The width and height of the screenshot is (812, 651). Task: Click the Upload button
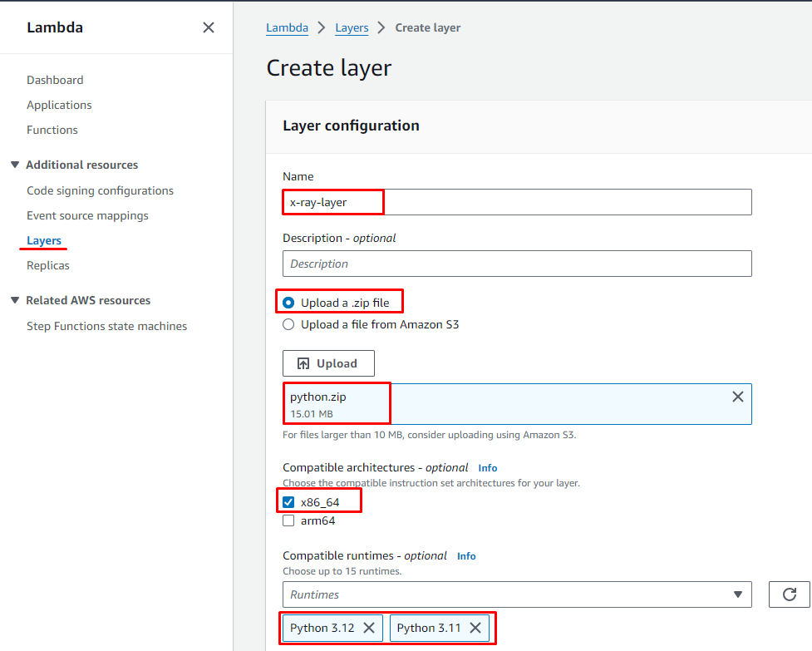[x=328, y=363]
